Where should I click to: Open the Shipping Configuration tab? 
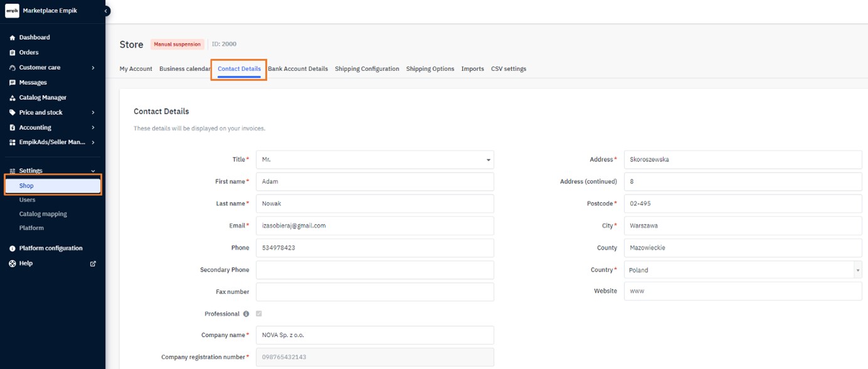[x=367, y=69]
